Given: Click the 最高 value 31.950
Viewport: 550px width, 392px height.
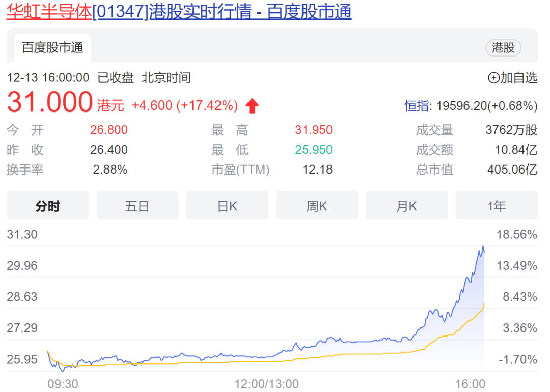Looking at the screenshot, I should [x=314, y=130].
